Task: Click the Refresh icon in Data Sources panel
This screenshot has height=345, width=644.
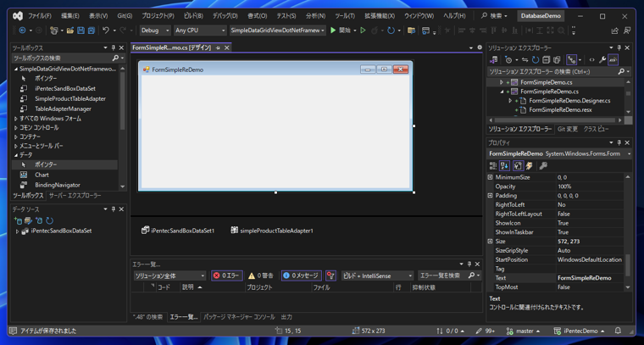Action: pos(50,220)
